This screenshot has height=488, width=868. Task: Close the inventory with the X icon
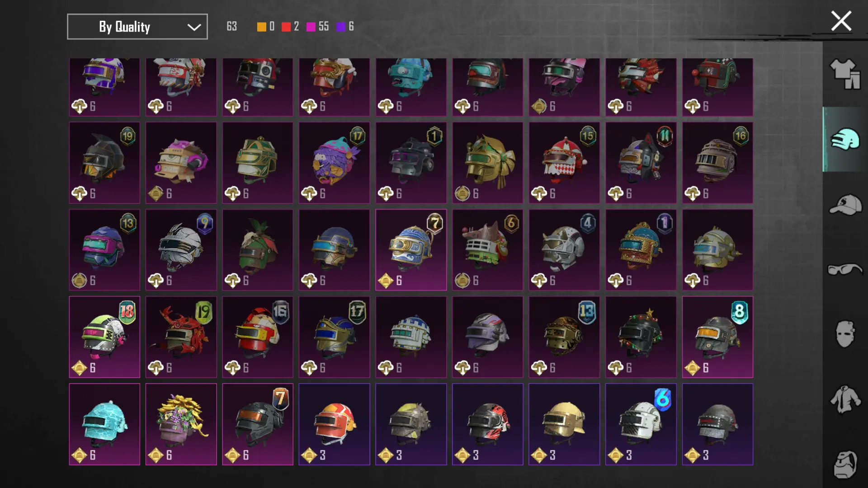(841, 21)
